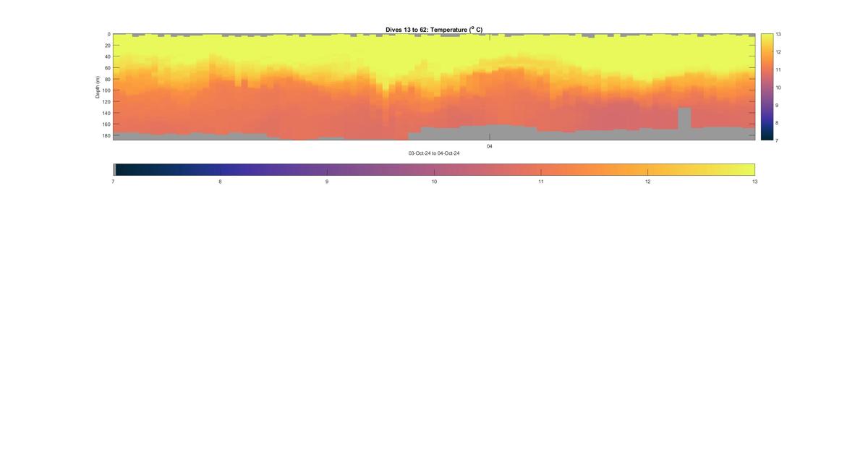Click the depth axis tick label '80'

[x=107, y=79]
